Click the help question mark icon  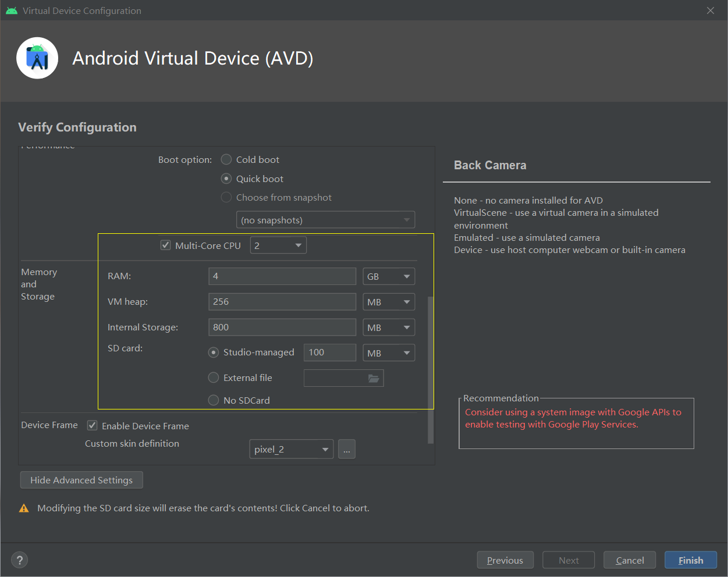pos(20,560)
